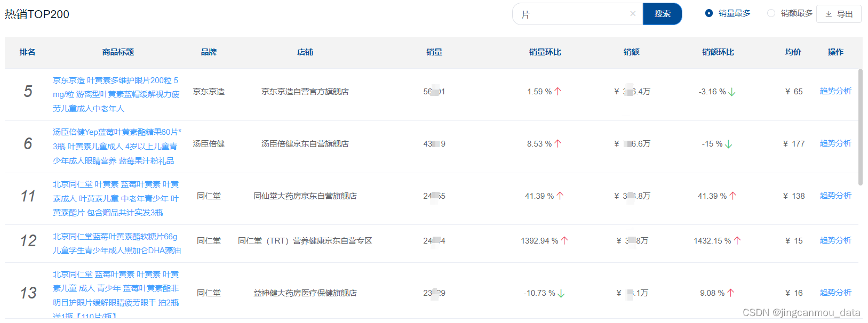The height and width of the screenshot is (323, 868).
Task: Click the 商品标题 column header
Action: [118, 52]
